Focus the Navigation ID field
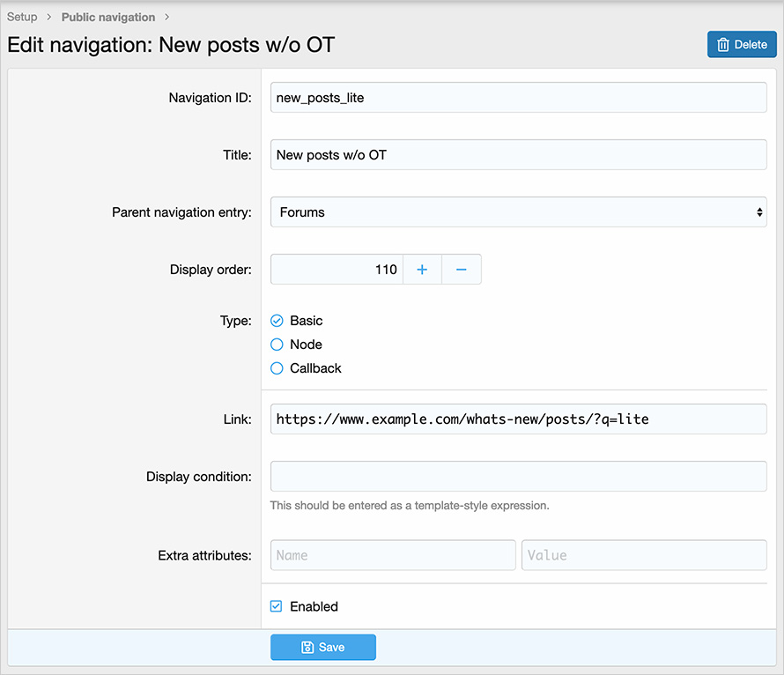The image size is (784, 675). (x=518, y=98)
